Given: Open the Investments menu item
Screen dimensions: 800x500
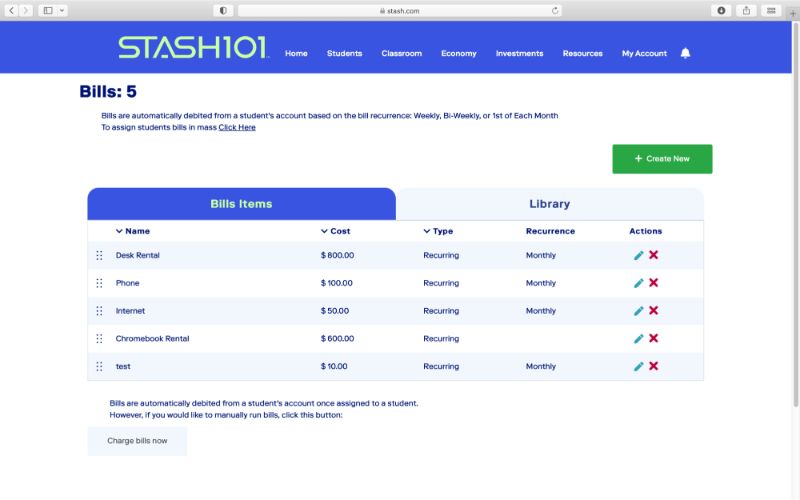Looking at the screenshot, I should tap(519, 53).
